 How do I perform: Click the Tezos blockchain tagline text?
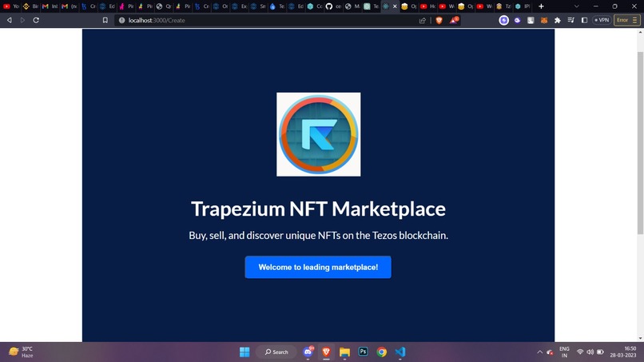318,236
